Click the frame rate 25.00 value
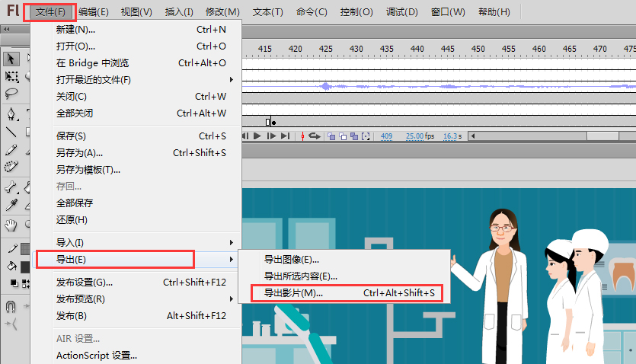The width and height of the screenshot is (636, 364). pyautogui.click(x=414, y=136)
